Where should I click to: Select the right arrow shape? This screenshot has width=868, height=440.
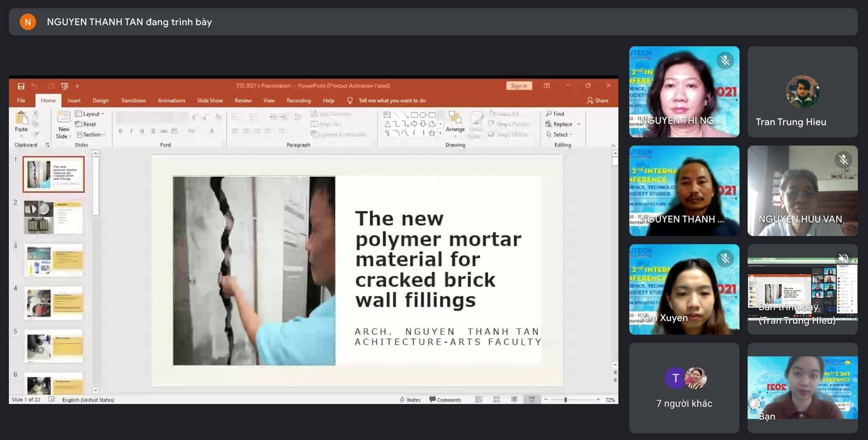[414, 124]
